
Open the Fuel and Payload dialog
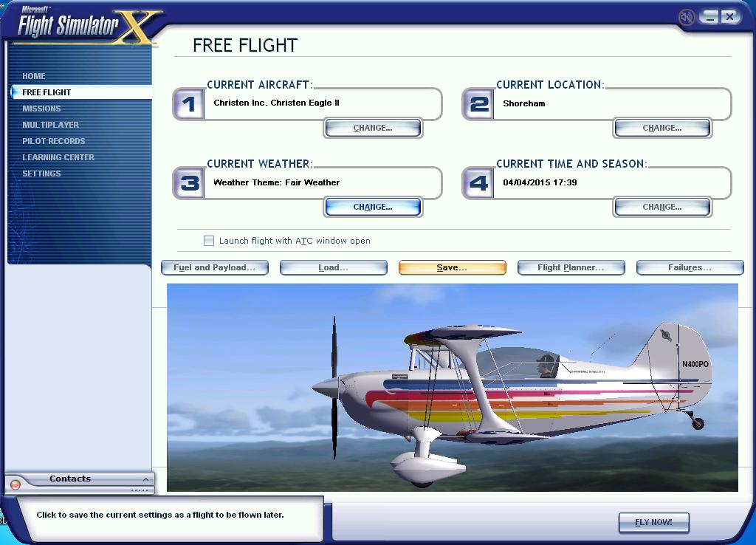pos(215,267)
